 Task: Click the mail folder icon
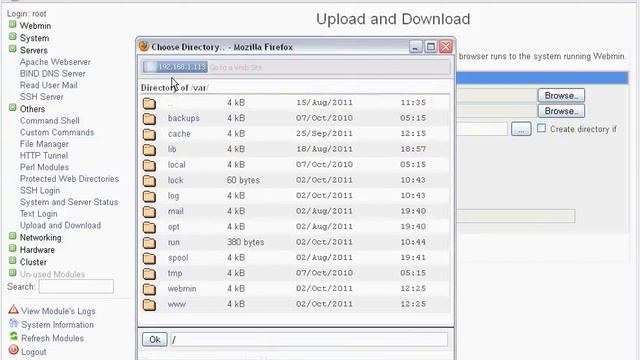(149, 211)
